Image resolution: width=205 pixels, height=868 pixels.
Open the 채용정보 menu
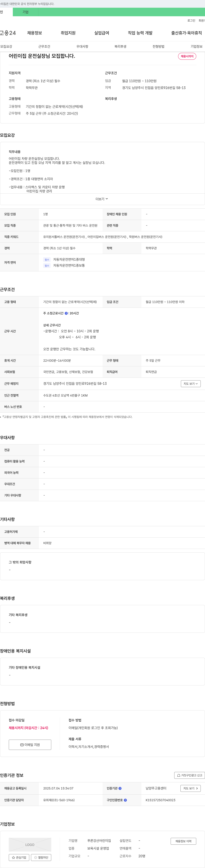click(x=35, y=33)
